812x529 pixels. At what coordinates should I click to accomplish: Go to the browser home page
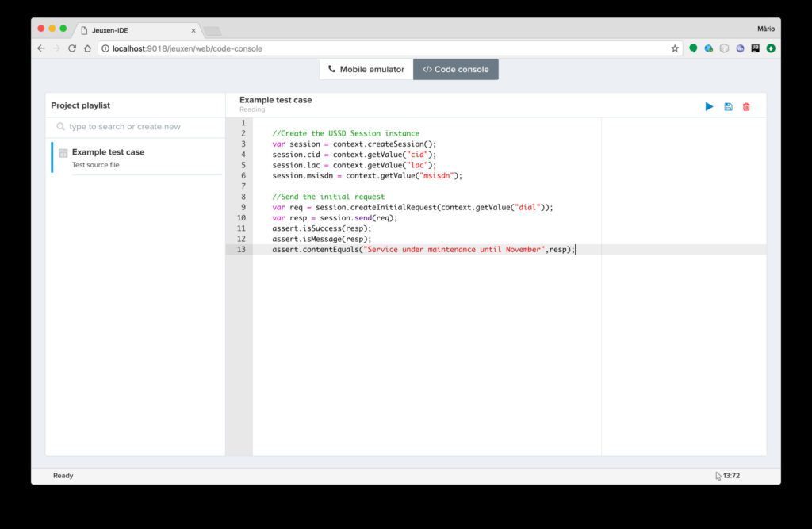(x=87, y=48)
